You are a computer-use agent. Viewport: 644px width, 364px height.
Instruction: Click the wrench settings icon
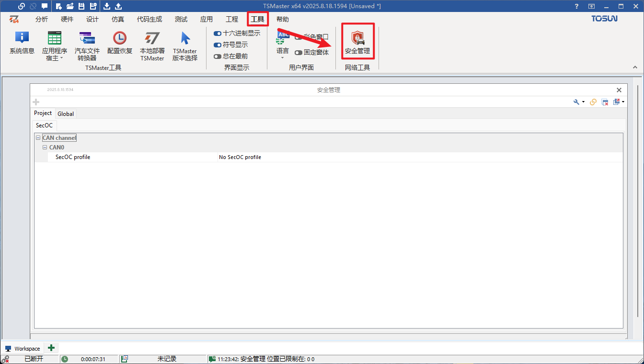576,102
